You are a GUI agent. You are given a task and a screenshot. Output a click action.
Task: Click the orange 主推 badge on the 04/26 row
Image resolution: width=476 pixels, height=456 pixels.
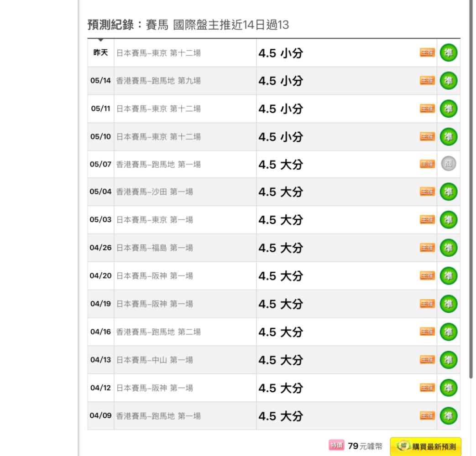[427, 248]
